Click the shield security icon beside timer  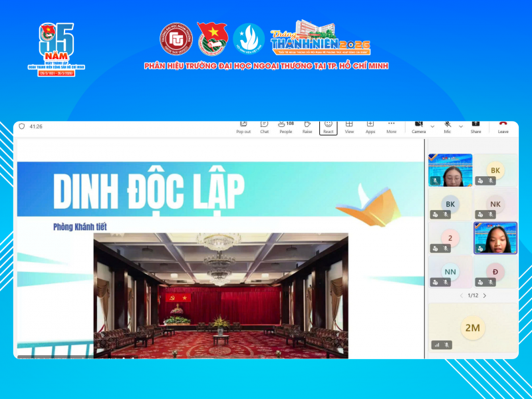point(22,126)
